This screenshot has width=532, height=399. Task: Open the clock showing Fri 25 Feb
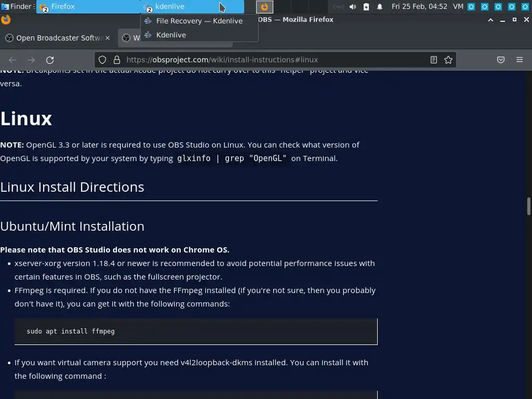click(419, 6)
